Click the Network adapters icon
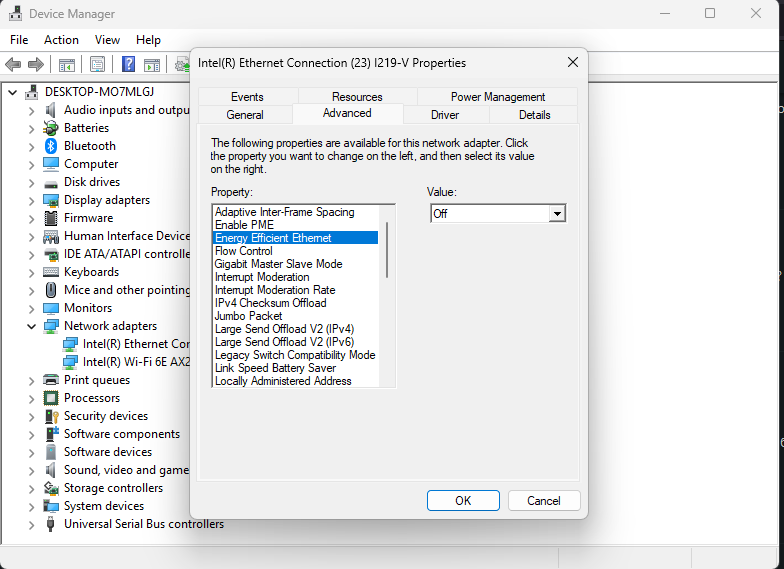The width and height of the screenshot is (784, 569). pyautogui.click(x=50, y=326)
